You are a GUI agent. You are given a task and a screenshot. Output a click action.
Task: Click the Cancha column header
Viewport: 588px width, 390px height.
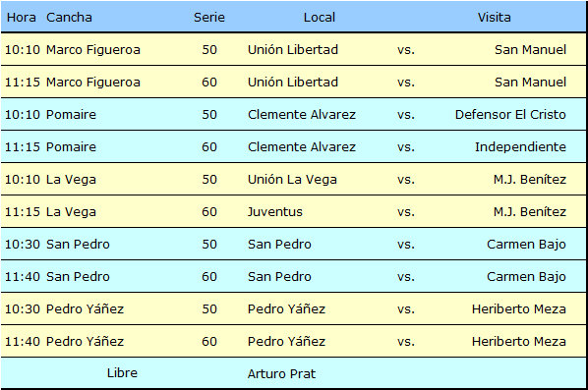[x=69, y=18]
